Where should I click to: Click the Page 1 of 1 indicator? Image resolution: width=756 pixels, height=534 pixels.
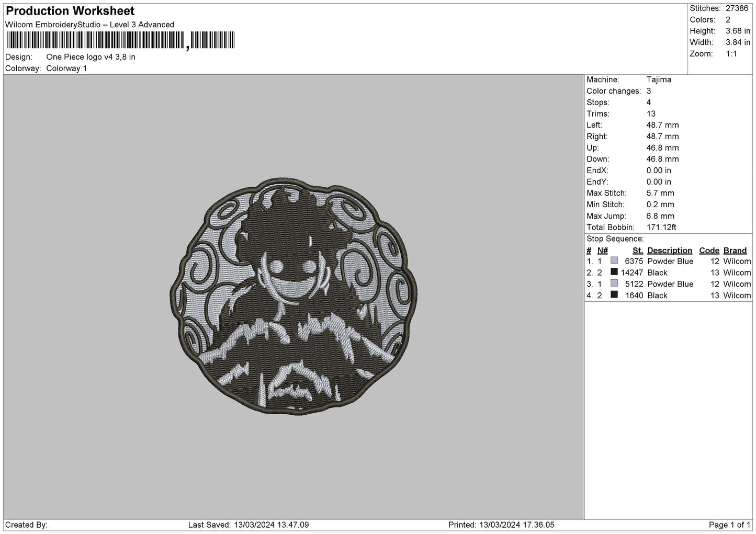(730, 525)
